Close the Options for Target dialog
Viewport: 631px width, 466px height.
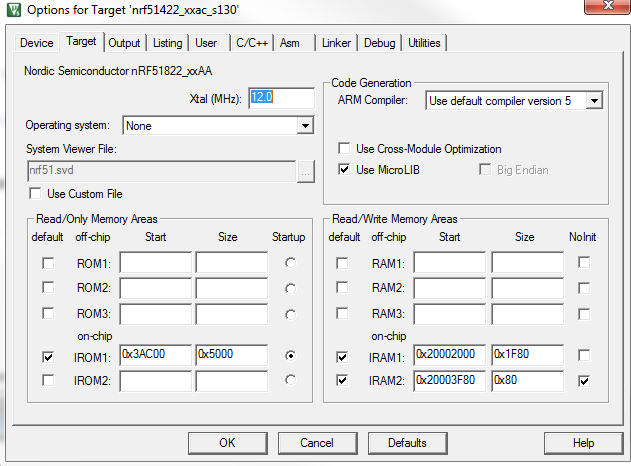(607, 6)
